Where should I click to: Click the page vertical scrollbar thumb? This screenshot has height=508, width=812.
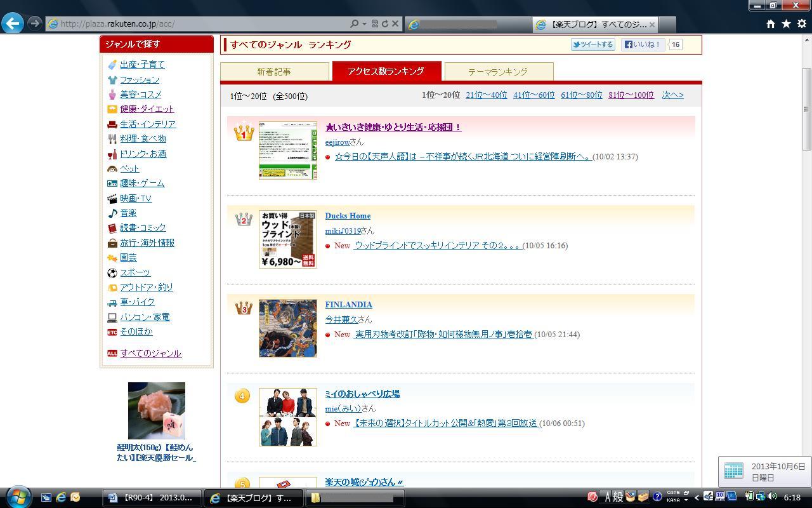[806, 108]
